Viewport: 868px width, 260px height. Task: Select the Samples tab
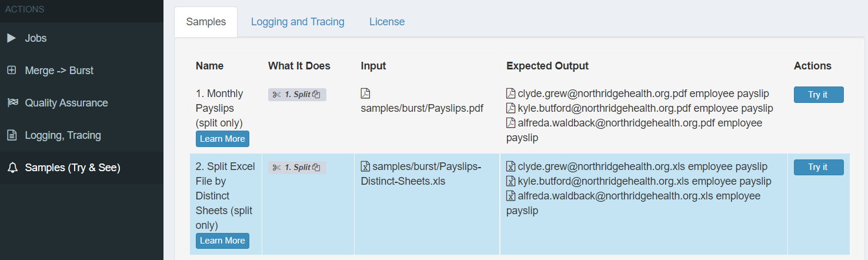(206, 22)
